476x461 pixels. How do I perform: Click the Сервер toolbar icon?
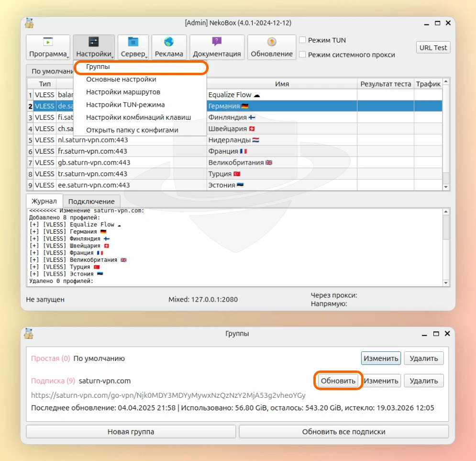pyautogui.click(x=133, y=42)
